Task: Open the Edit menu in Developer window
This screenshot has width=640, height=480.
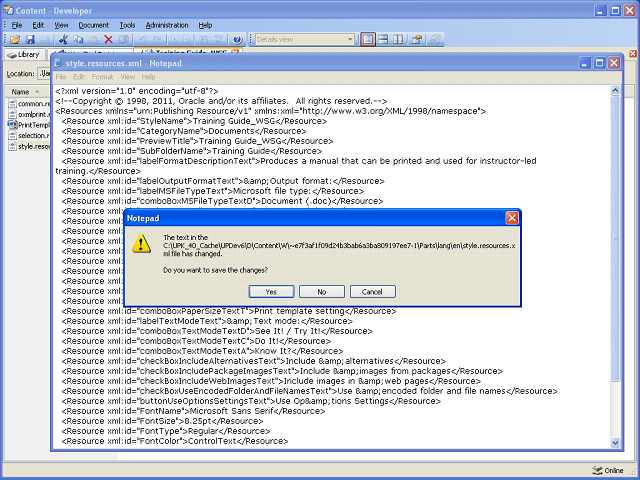Action: click(38, 25)
